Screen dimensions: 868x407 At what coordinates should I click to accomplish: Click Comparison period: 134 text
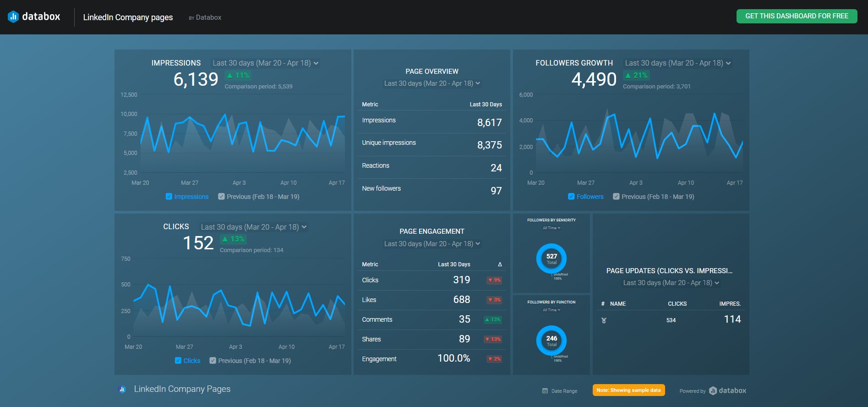point(251,250)
